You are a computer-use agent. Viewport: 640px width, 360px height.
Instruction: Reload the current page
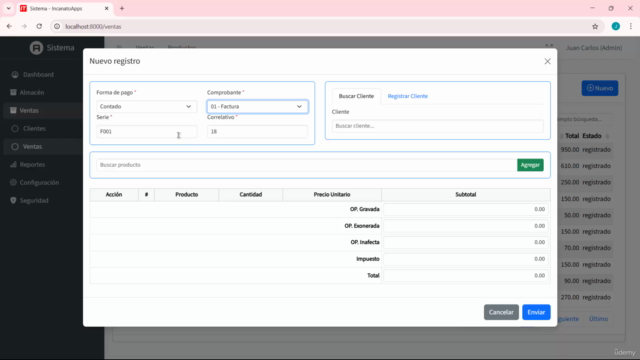(39, 27)
